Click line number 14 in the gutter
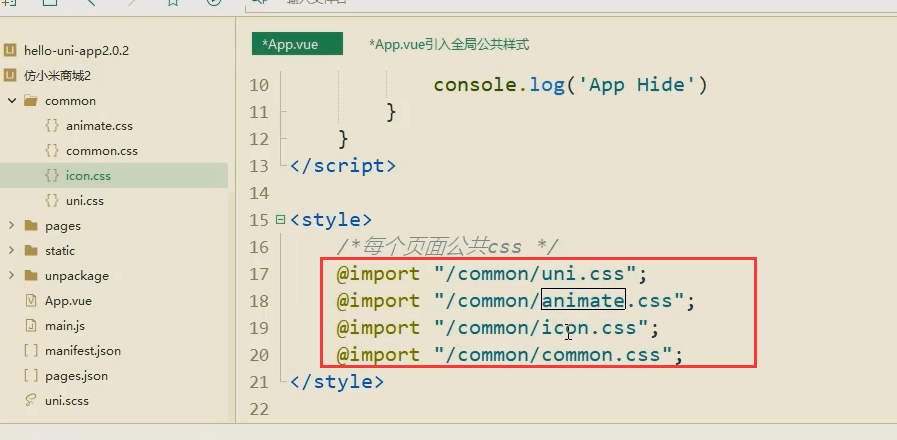 [259, 193]
